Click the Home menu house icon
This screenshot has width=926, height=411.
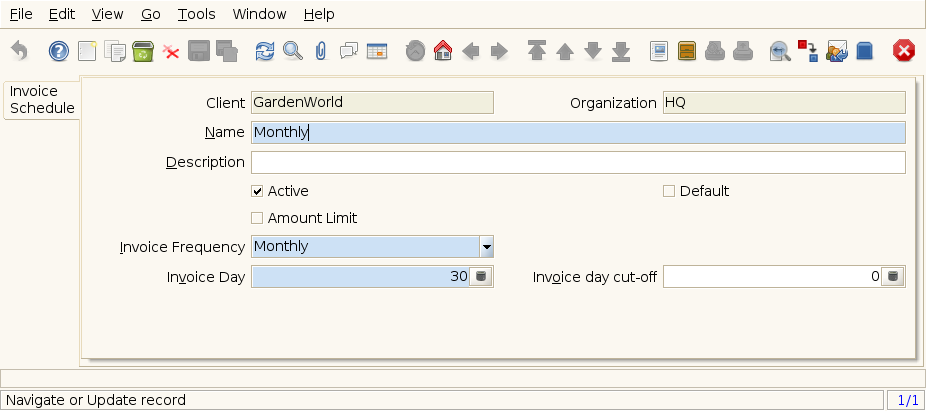pos(443,51)
